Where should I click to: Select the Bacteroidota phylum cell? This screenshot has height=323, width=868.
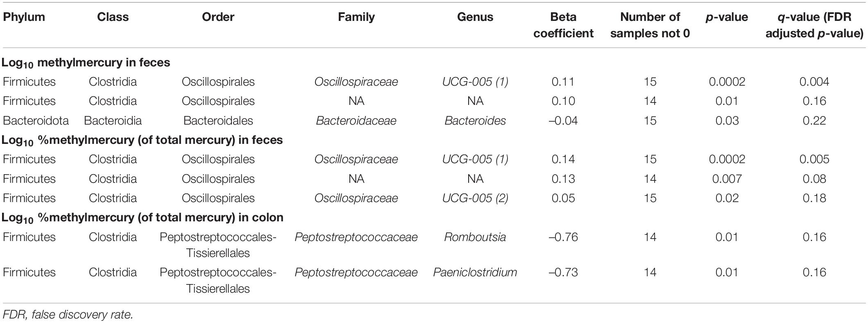point(36,121)
